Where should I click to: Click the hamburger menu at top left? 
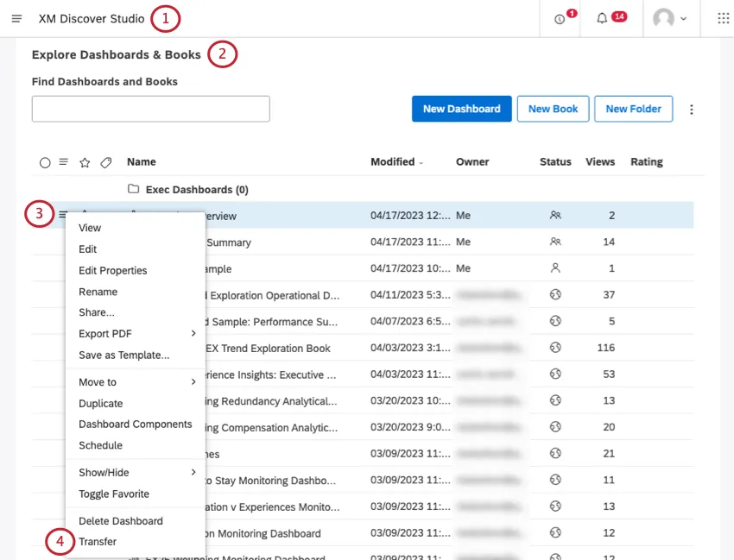16,18
